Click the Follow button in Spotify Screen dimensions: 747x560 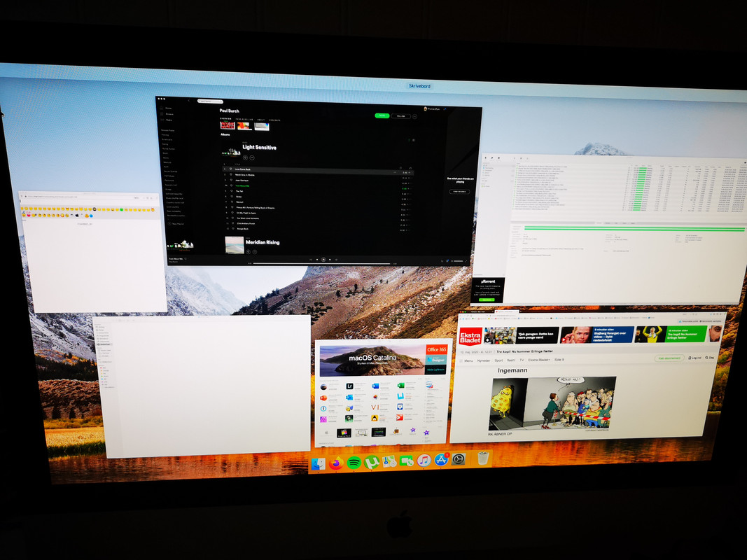coord(400,116)
